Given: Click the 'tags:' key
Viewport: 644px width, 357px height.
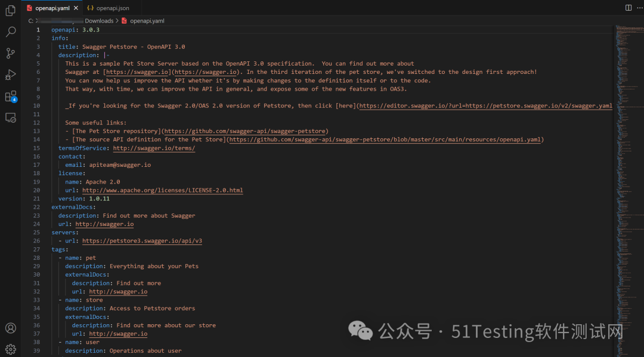Looking at the screenshot, I should point(60,250).
